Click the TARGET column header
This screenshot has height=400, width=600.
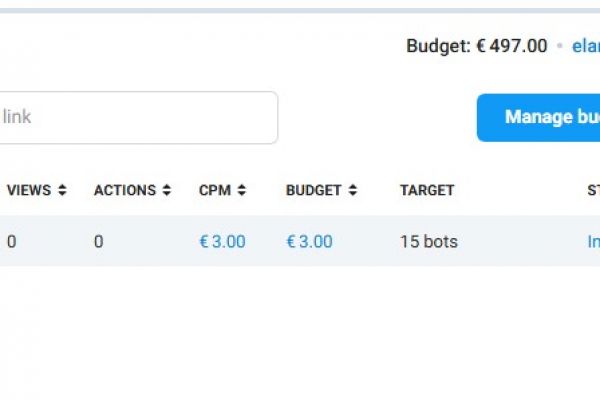coord(427,190)
